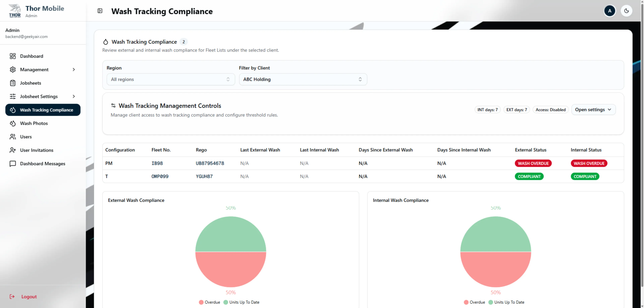Image resolution: width=644 pixels, height=308 pixels.
Task: Click the Logout arrow icon
Action: pos(12,296)
